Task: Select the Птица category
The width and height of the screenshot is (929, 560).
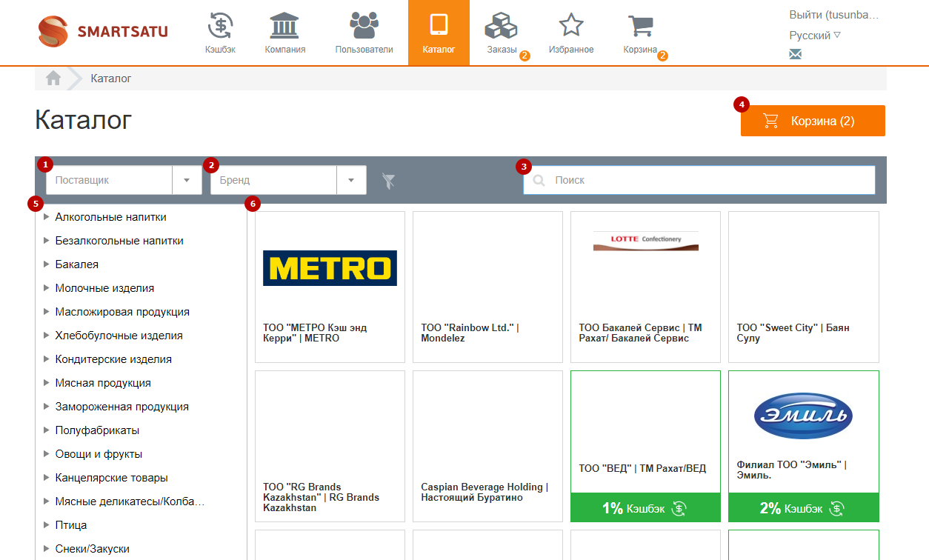Action: [x=71, y=525]
